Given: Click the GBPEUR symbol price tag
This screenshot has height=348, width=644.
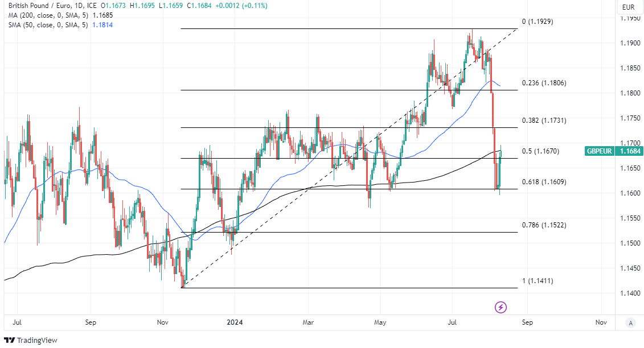Looking at the screenshot, I should pos(600,151).
